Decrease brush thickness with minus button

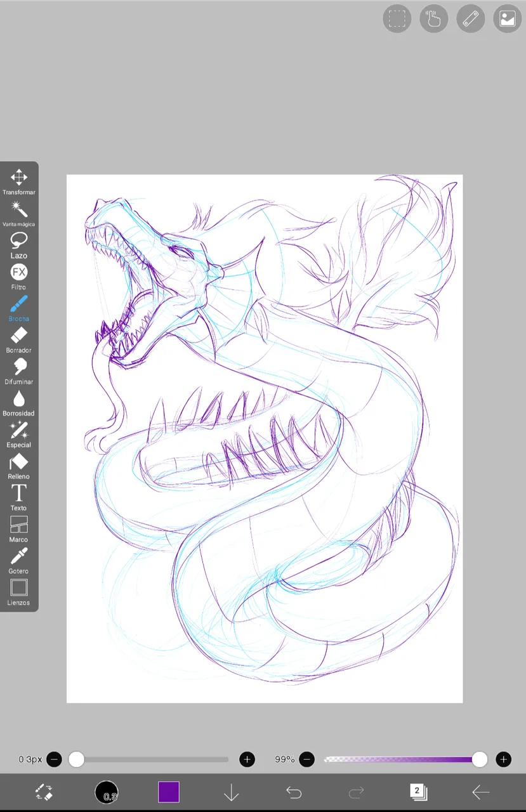pyautogui.click(x=55, y=759)
